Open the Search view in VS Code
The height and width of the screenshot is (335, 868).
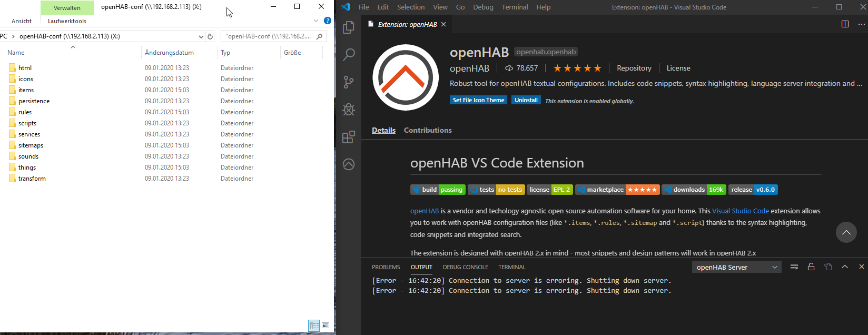(x=349, y=55)
